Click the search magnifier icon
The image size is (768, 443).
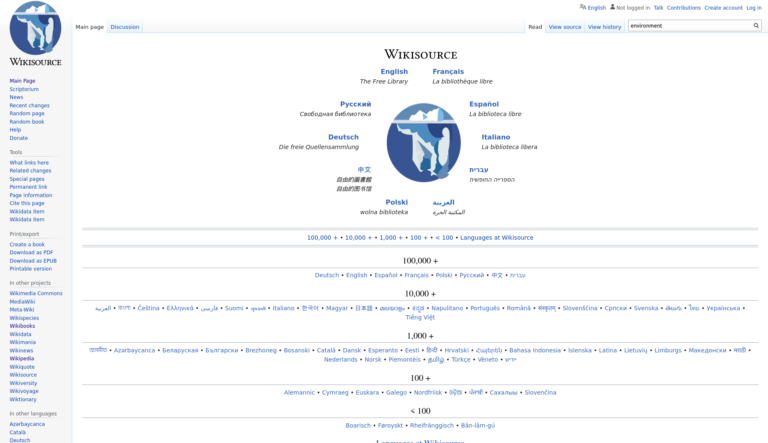point(756,26)
